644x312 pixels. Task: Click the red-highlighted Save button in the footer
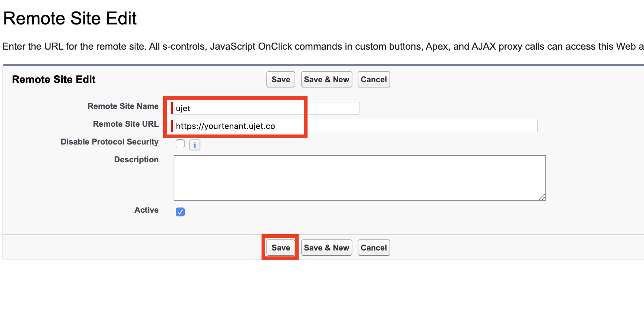[x=280, y=248]
